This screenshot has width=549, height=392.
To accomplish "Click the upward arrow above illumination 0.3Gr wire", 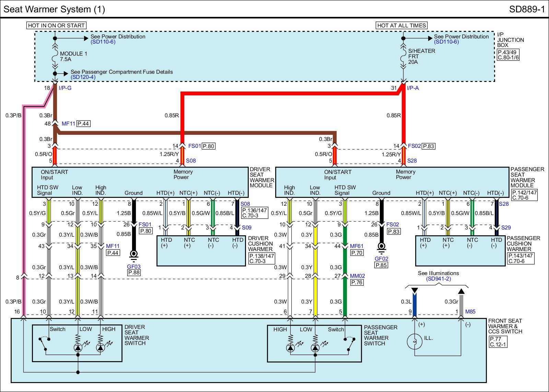I will (x=462, y=291).
